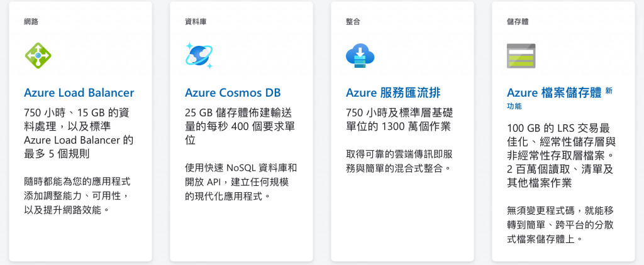The width and height of the screenshot is (644, 265).
Task: Click the file storage icon
Action: (x=521, y=55)
